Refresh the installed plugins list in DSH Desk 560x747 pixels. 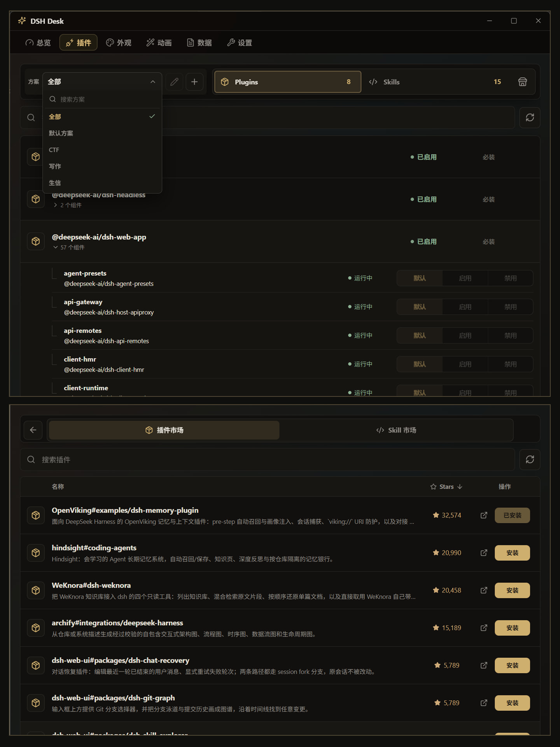(530, 117)
